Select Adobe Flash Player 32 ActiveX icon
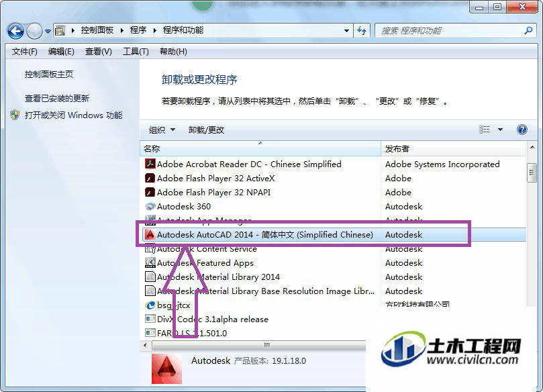543x392 pixels. 150,178
